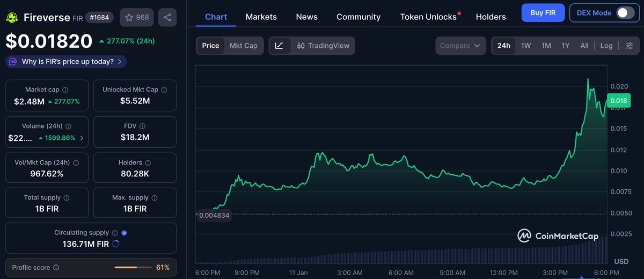
Task: Click the 0.018 current price label
Action: pos(618,101)
